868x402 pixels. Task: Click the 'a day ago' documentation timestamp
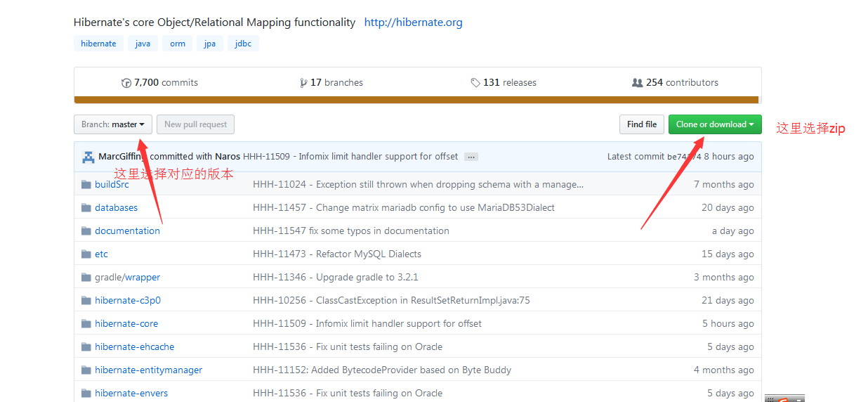(x=733, y=231)
